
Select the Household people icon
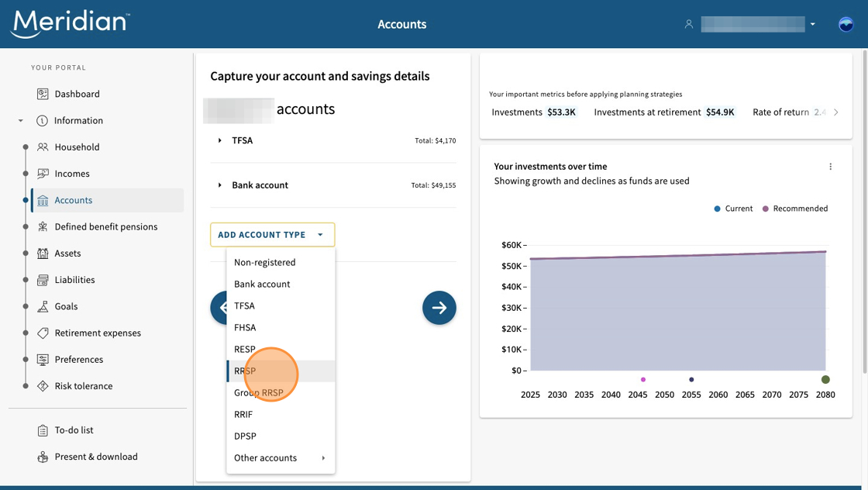pos(43,147)
